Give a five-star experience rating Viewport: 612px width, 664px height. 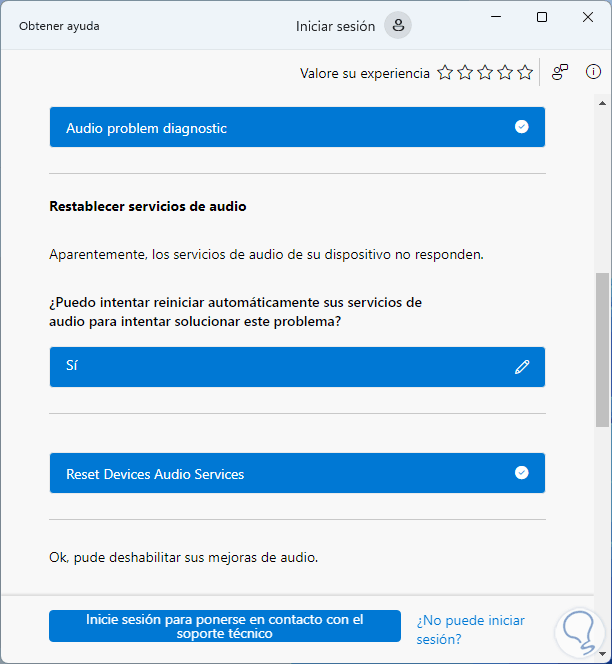525,73
